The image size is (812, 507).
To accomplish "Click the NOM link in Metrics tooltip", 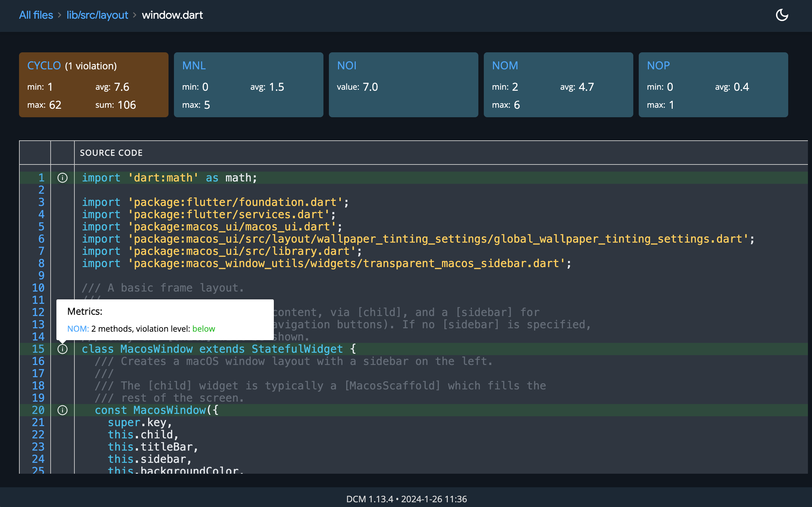I will 78,329.
